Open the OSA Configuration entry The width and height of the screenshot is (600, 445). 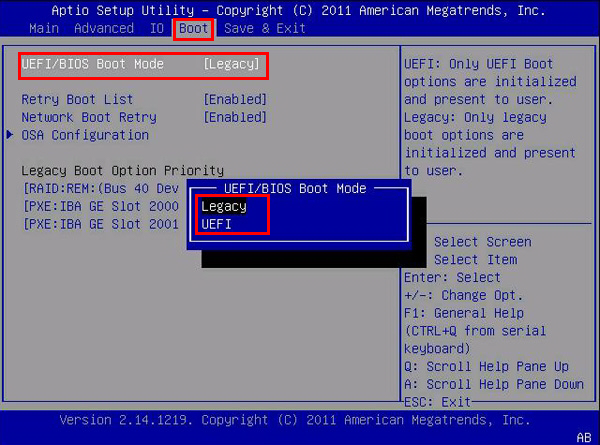point(85,135)
